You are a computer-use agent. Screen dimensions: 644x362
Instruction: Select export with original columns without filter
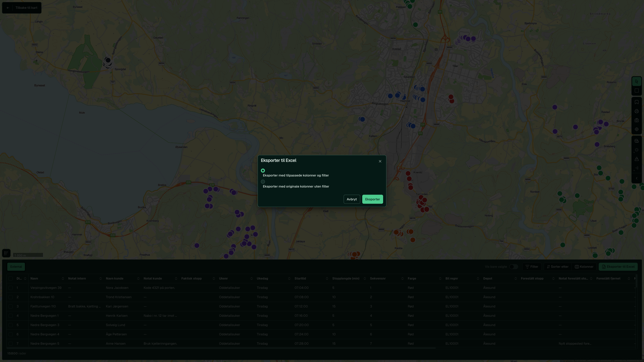click(x=263, y=182)
